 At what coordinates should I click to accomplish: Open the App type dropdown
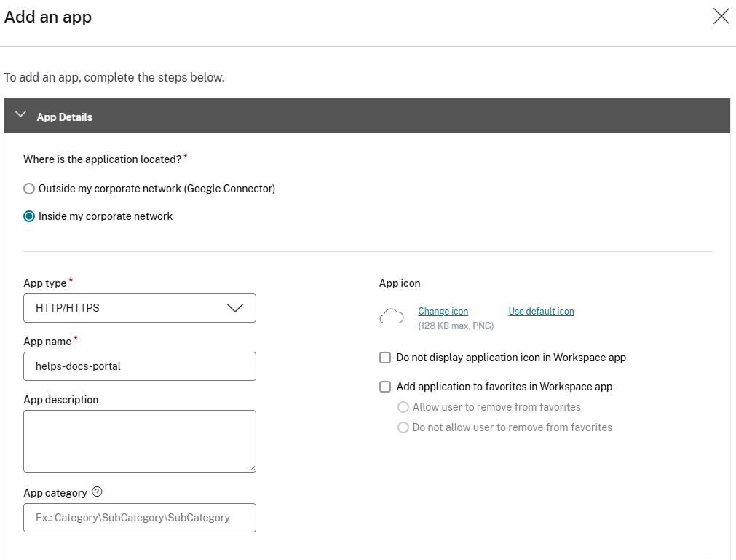(139, 308)
